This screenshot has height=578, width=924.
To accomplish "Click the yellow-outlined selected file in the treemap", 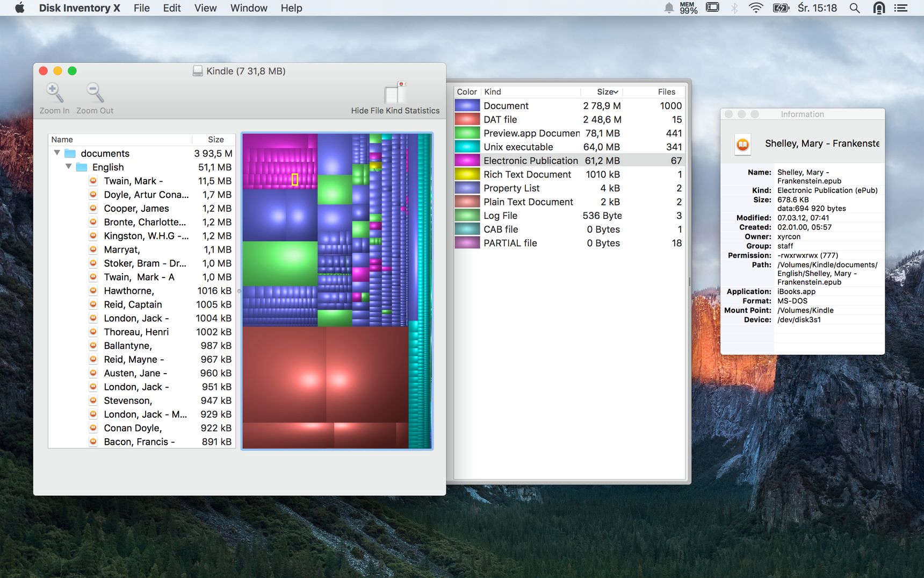I will click(x=294, y=180).
